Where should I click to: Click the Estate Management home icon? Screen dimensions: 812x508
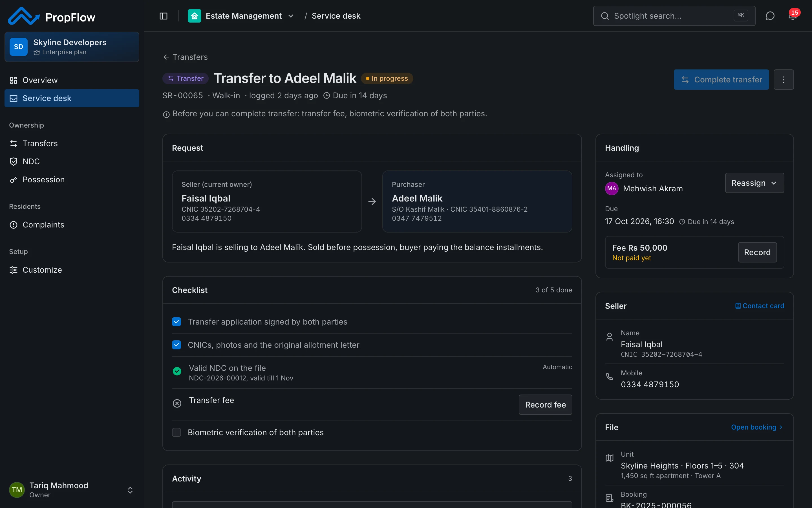pos(194,16)
